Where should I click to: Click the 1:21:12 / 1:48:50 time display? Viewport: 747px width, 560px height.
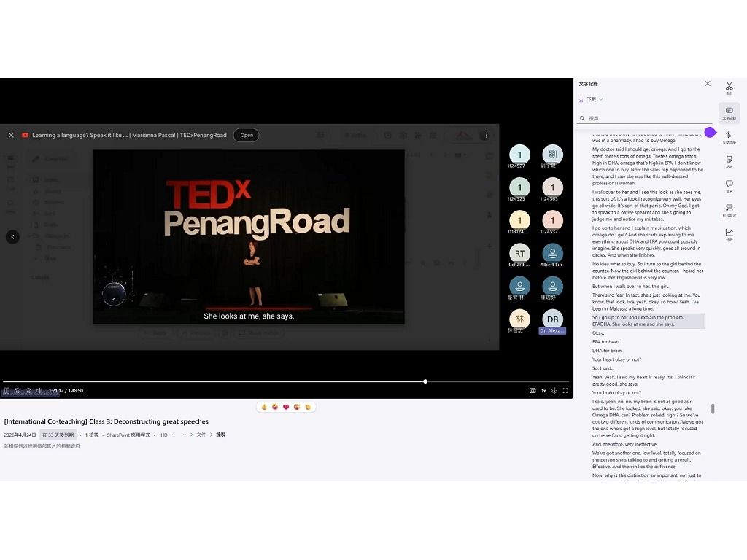66,391
